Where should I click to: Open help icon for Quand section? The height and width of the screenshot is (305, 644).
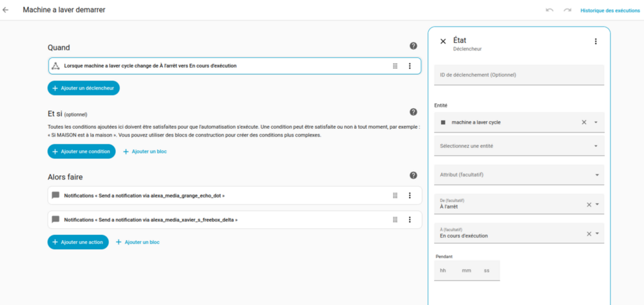click(x=413, y=46)
